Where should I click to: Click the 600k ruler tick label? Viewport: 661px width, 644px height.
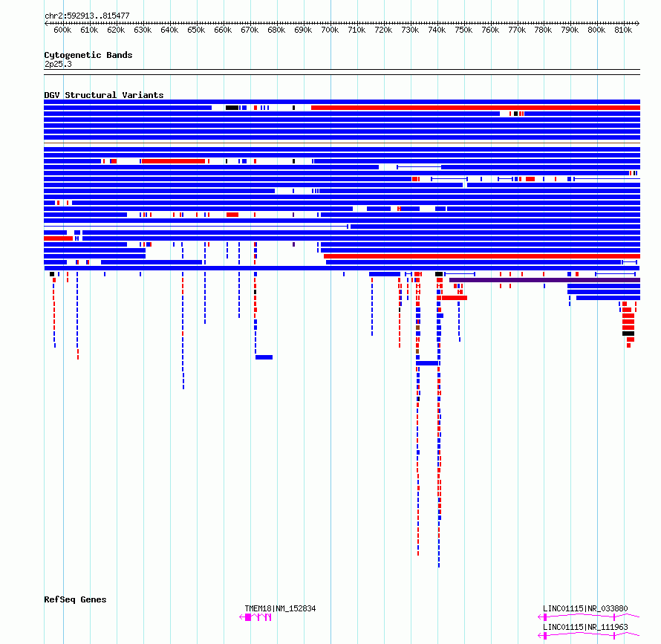click(x=62, y=30)
